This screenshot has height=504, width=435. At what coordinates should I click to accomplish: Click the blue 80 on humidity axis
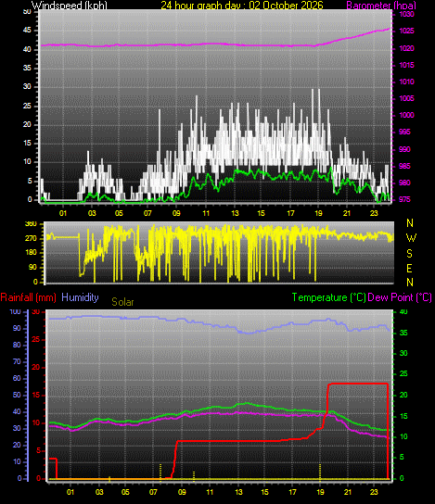click(x=17, y=346)
